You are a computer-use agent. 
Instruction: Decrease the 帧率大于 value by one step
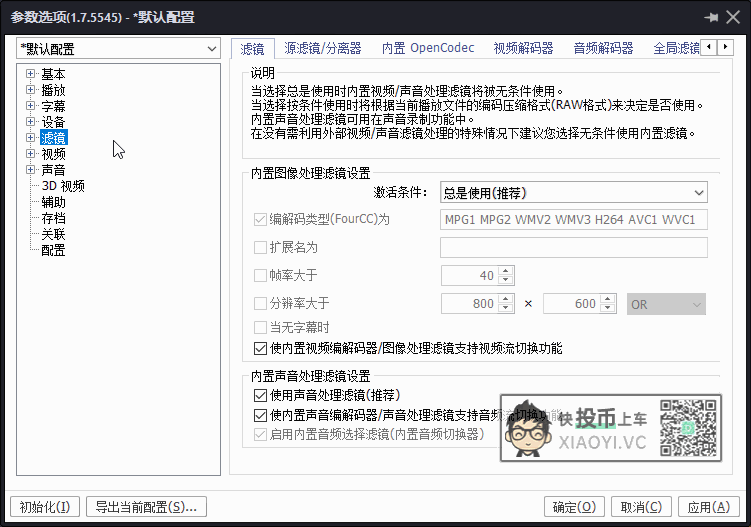tap(506, 280)
